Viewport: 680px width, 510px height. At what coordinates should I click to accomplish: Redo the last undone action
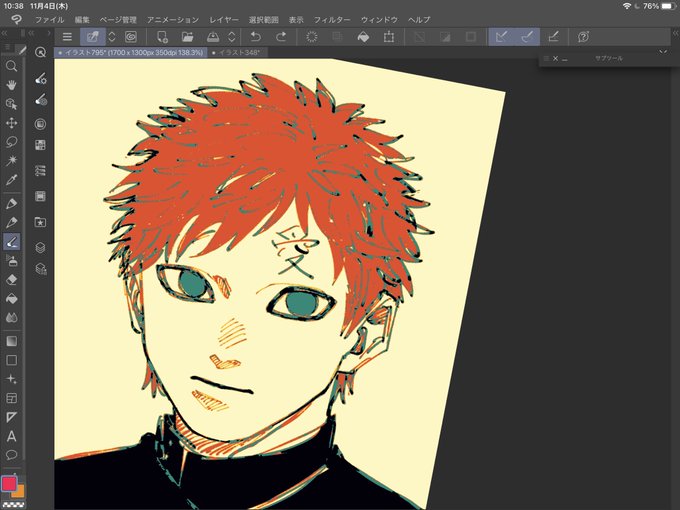tap(281, 37)
